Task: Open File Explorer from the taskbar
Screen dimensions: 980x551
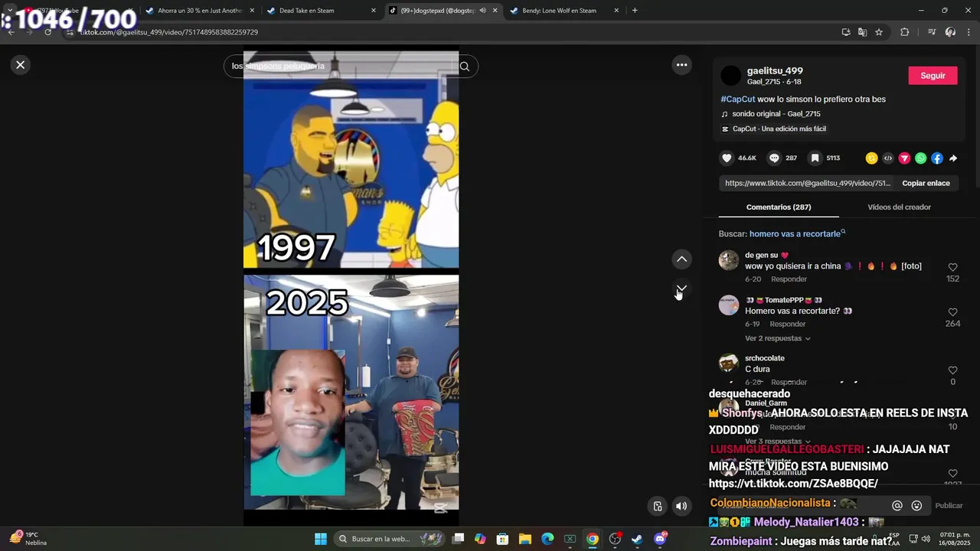Action: click(x=524, y=539)
